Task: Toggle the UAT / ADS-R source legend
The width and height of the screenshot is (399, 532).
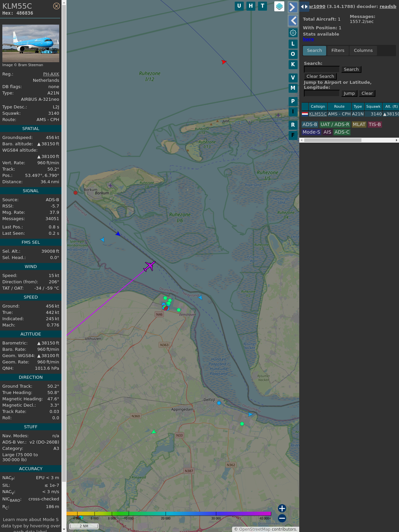Action: click(335, 124)
